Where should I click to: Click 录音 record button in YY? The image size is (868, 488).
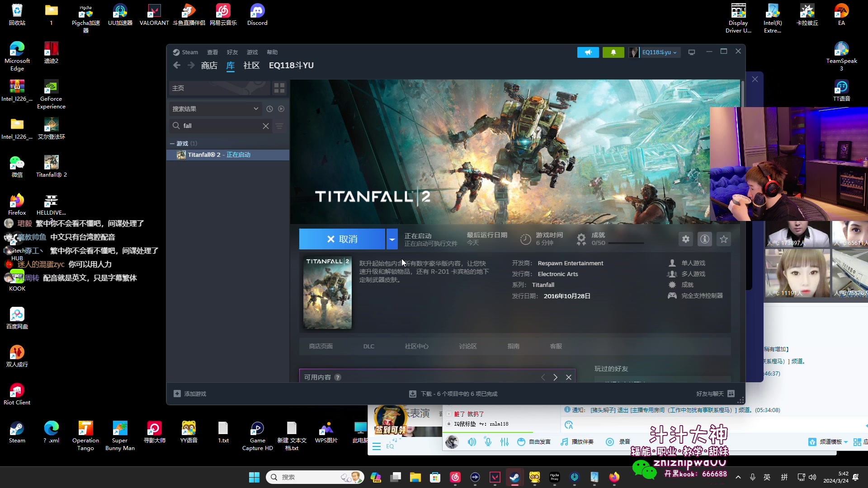(x=618, y=442)
